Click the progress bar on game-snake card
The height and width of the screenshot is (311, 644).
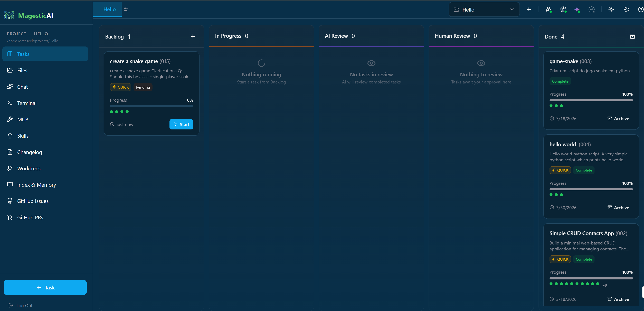591,100
